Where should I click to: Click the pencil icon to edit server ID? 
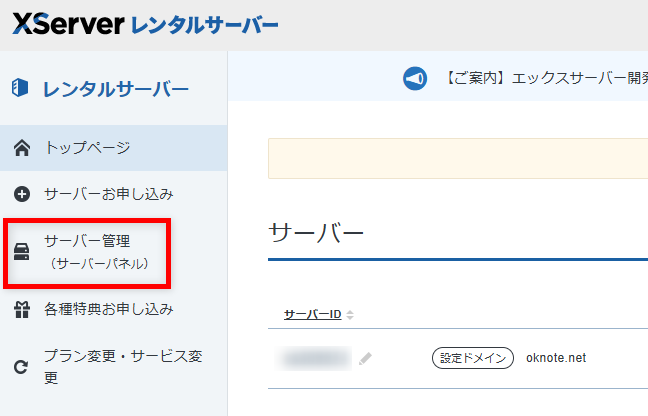tap(366, 358)
